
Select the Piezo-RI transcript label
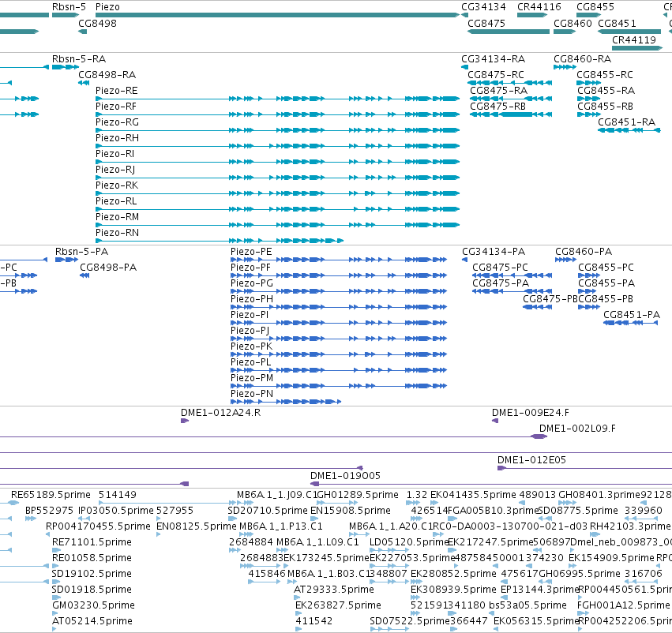(115, 154)
